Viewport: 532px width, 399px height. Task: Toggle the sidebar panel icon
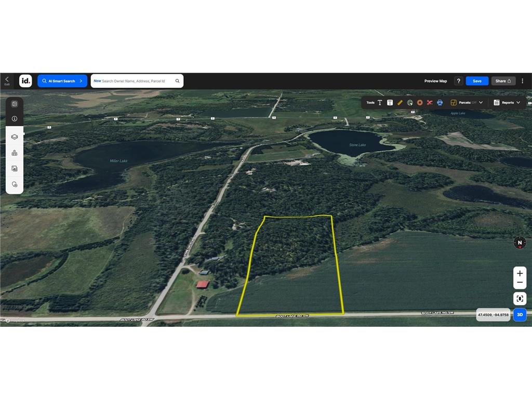point(14,104)
